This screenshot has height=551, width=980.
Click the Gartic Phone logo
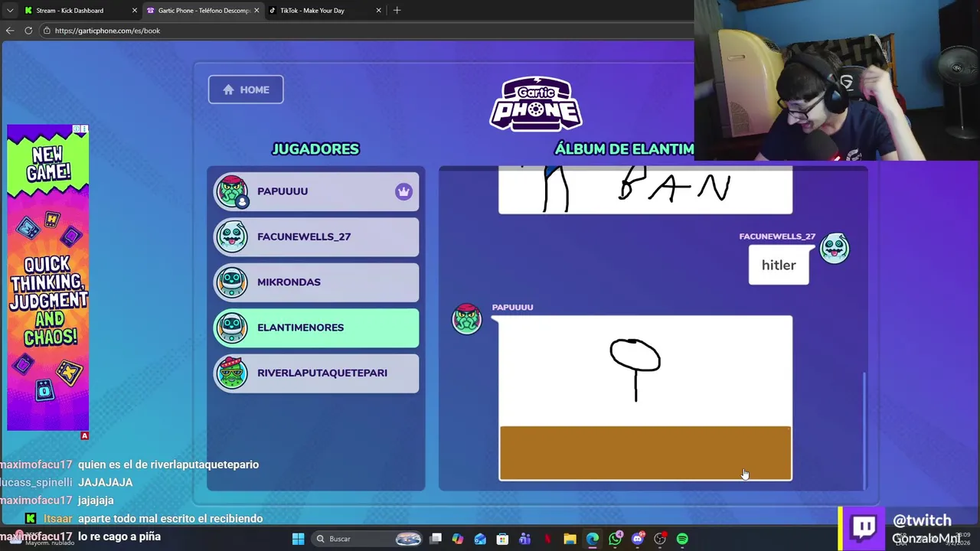(x=536, y=103)
